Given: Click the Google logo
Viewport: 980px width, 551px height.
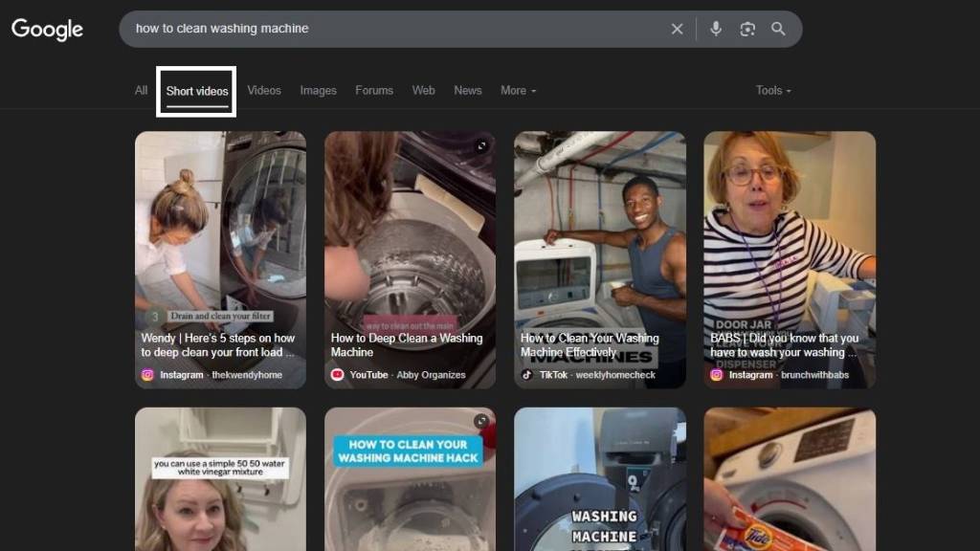Looking at the screenshot, I should (47, 30).
